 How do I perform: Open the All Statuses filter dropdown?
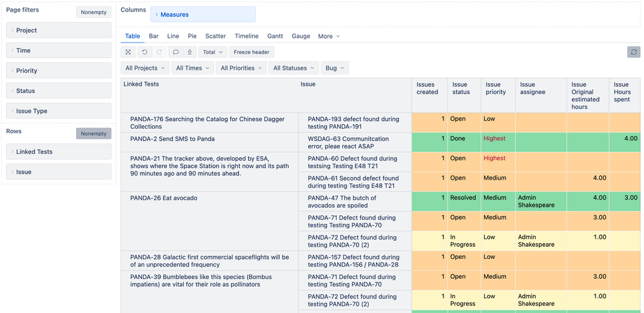[x=293, y=68]
